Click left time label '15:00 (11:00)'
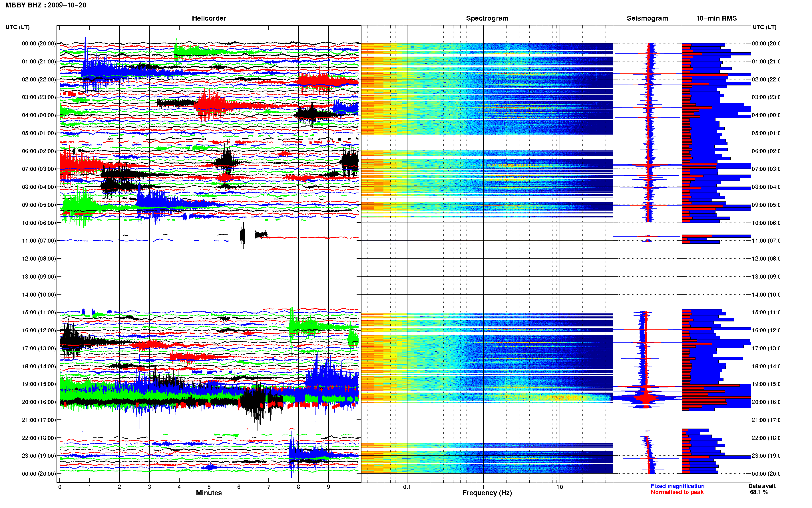 click(39, 312)
